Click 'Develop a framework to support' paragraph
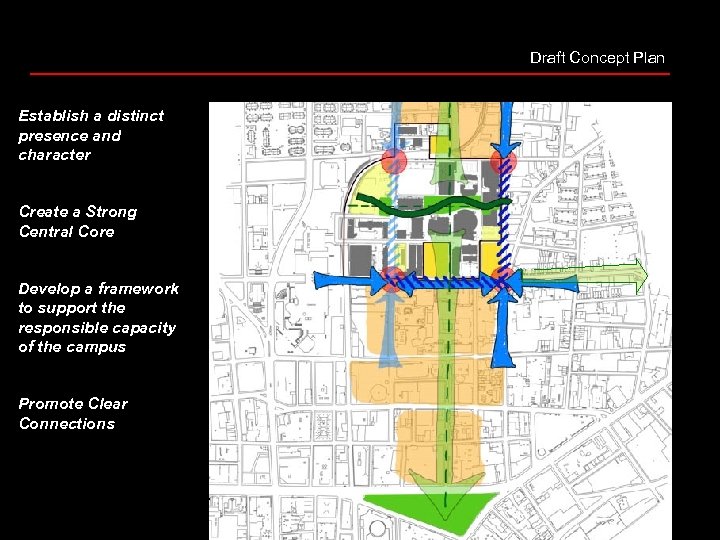The width and height of the screenshot is (720, 540). (98, 317)
